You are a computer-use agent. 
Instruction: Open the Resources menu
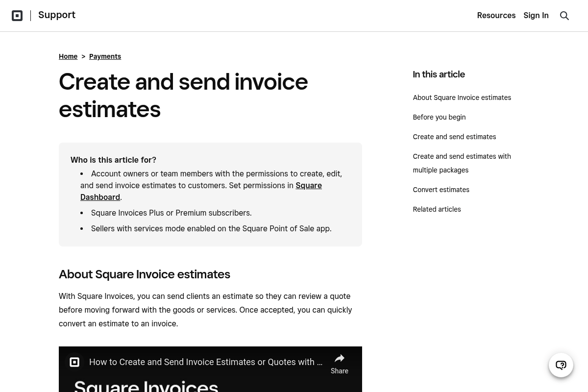496,15
